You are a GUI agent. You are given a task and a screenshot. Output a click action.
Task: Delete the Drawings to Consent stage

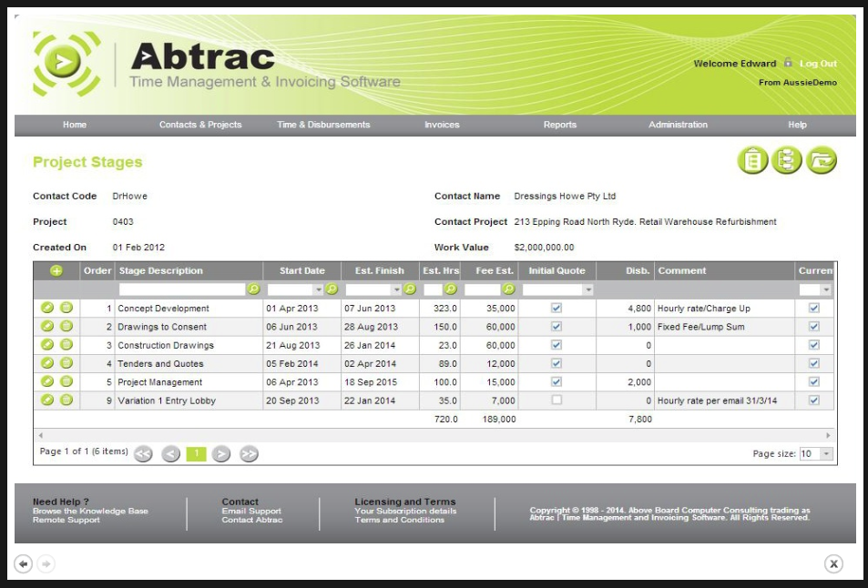(66, 327)
